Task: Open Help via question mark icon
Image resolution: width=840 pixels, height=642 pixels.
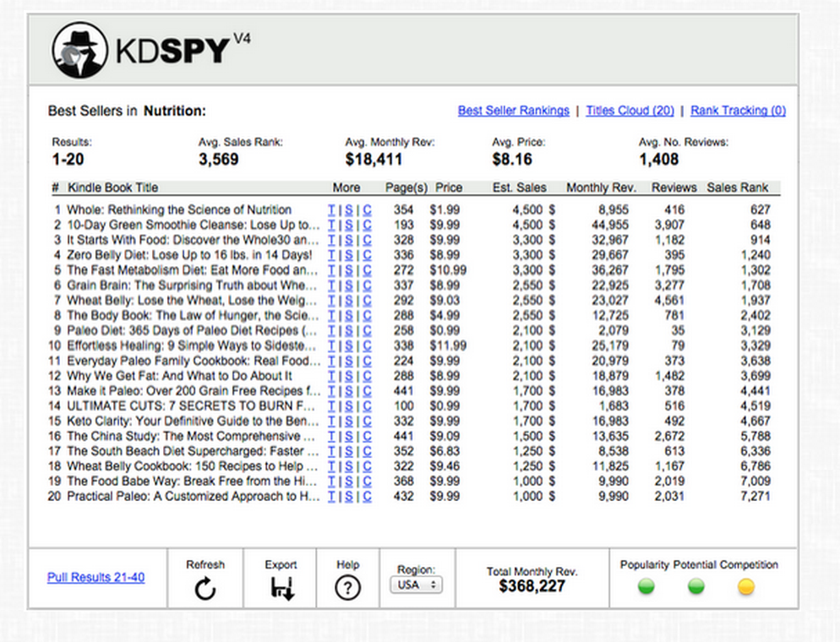Action: 347,588
